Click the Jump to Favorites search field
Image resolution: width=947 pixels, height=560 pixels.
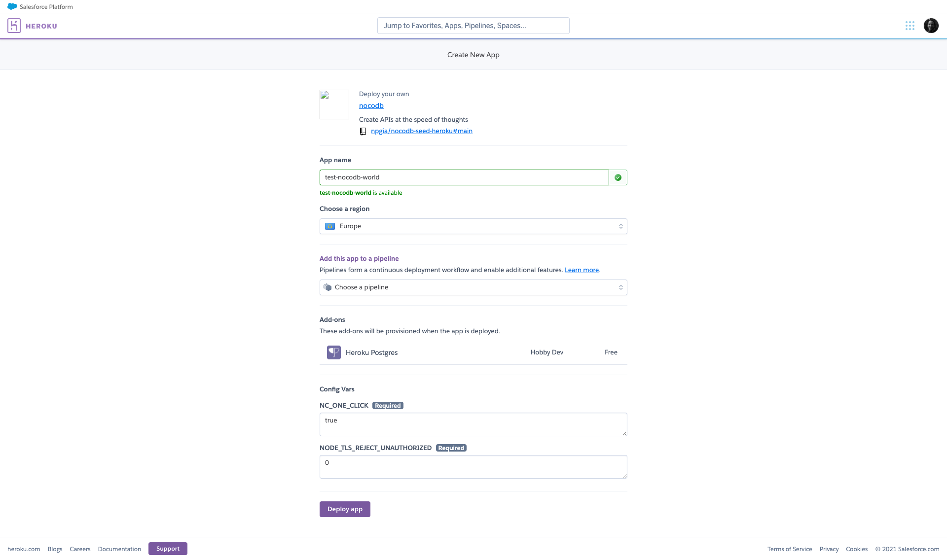[x=473, y=25]
